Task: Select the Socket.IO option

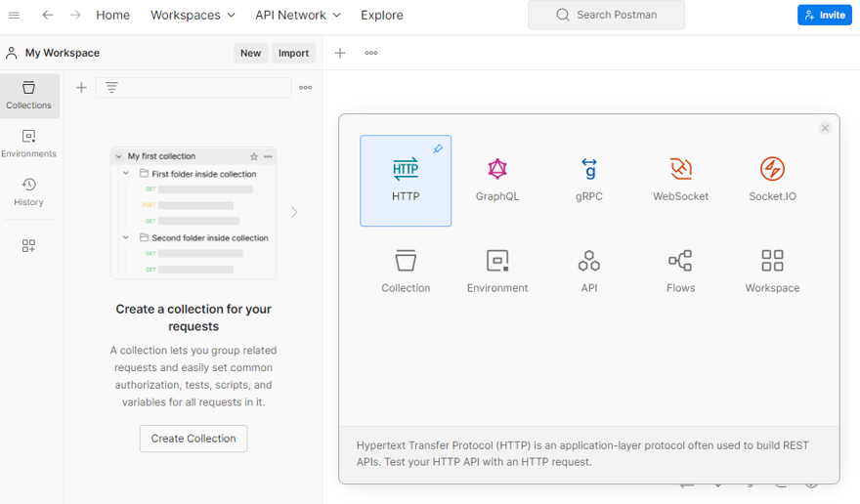Action: pyautogui.click(x=772, y=181)
